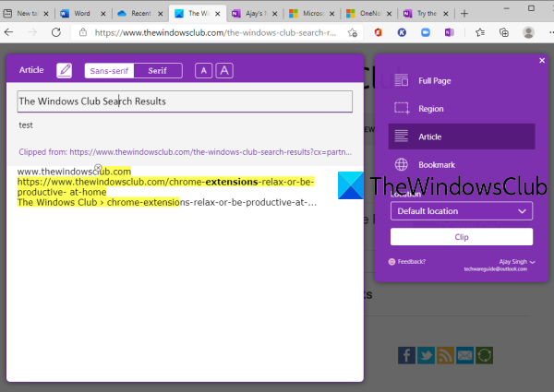Decrease font size with small A button
Viewport: 554px width, 392px height.
pos(203,71)
